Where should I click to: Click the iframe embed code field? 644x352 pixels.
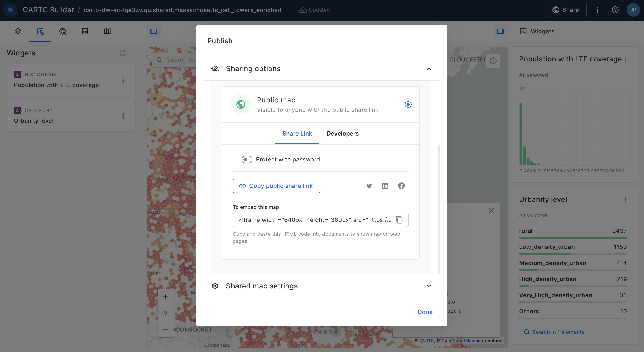pos(320,220)
